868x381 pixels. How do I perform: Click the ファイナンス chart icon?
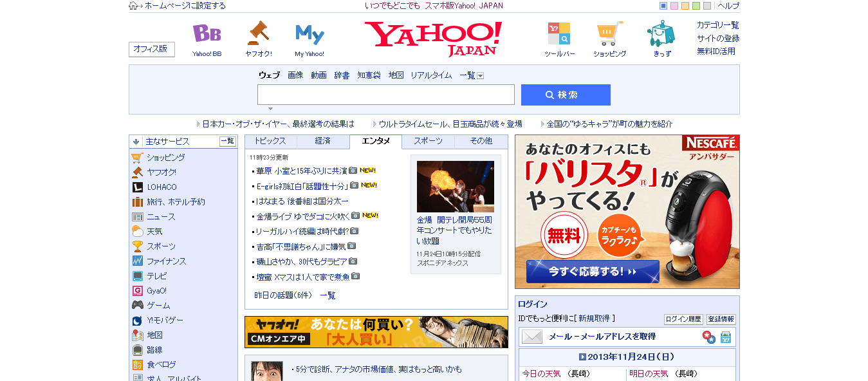137,261
